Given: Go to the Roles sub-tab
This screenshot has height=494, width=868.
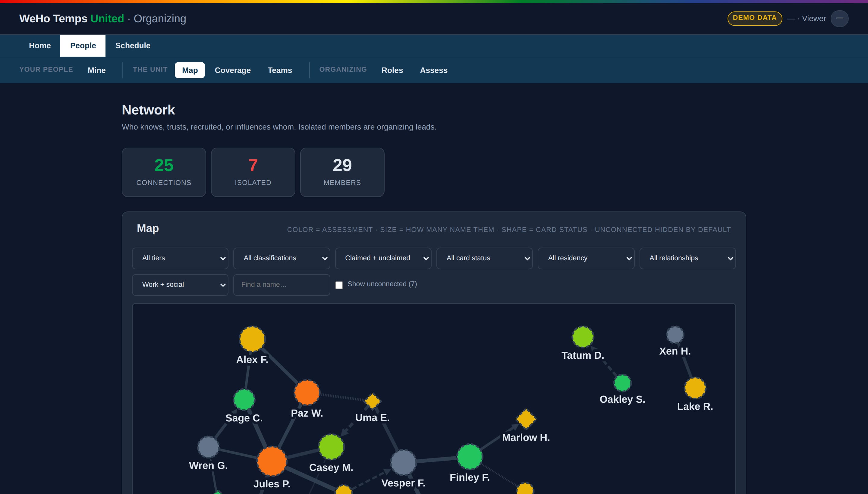Looking at the screenshot, I should [x=392, y=70].
